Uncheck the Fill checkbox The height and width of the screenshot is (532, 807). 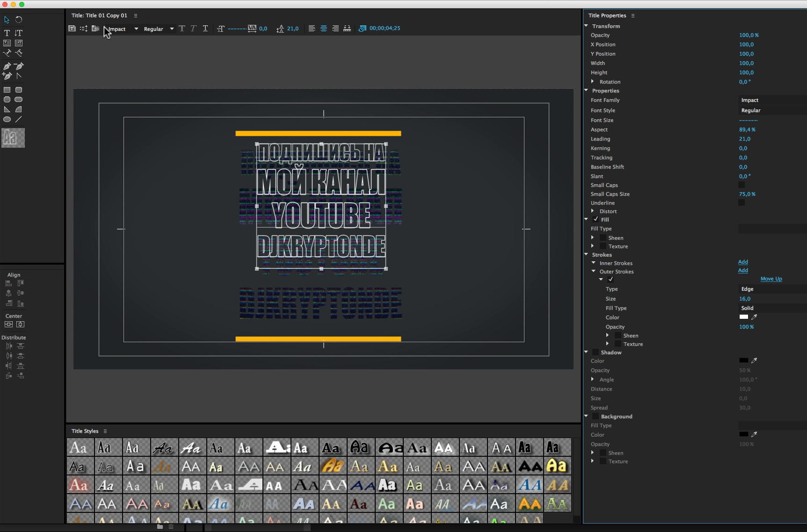tap(596, 219)
